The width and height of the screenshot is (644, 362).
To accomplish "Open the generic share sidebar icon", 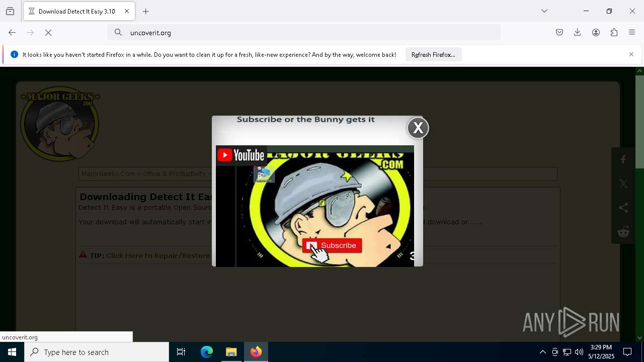I will (x=623, y=208).
